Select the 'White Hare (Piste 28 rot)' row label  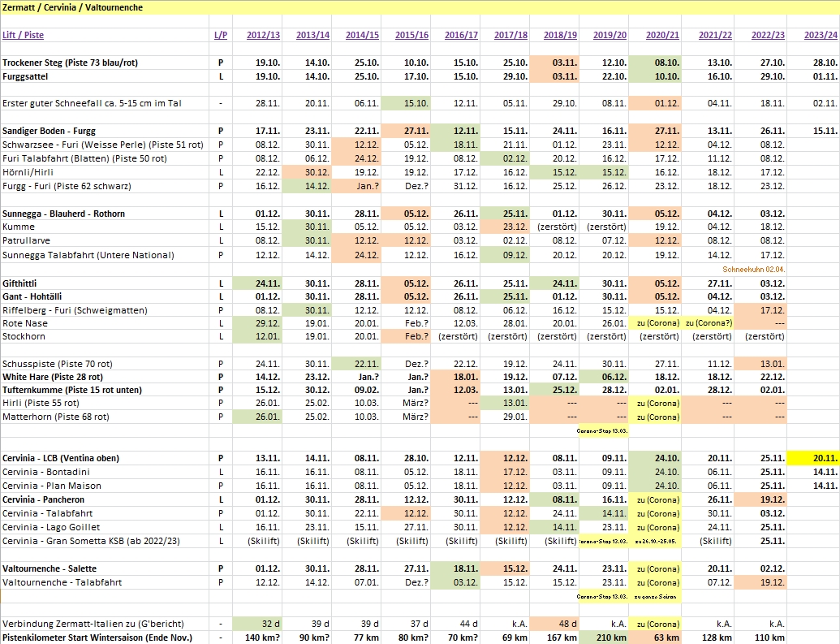(53, 376)
